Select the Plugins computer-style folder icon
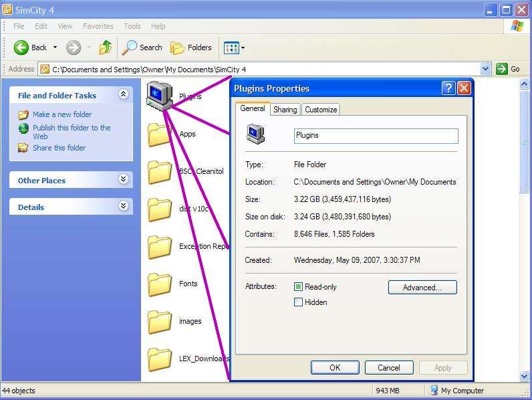 tap(159, 96)
